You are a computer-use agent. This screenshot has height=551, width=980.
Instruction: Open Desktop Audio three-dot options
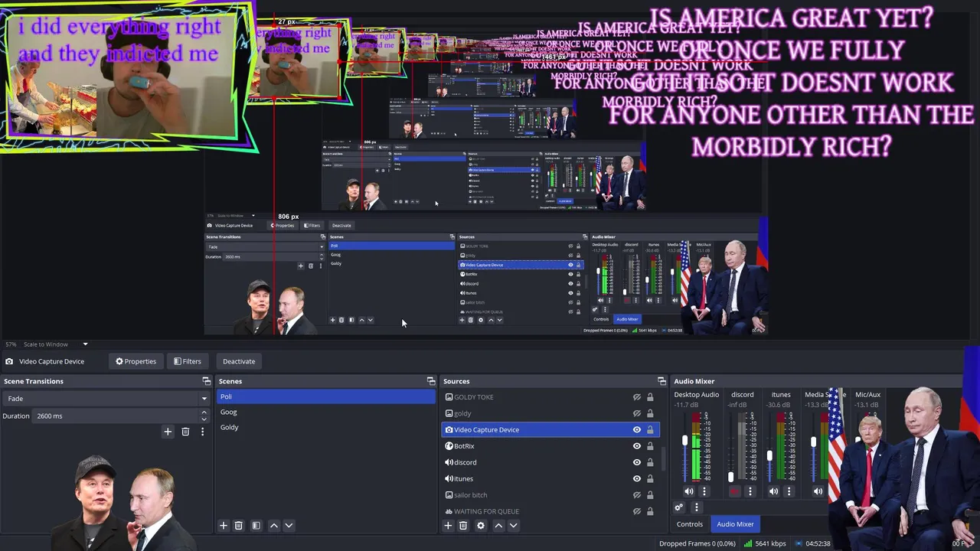point(704,491)
